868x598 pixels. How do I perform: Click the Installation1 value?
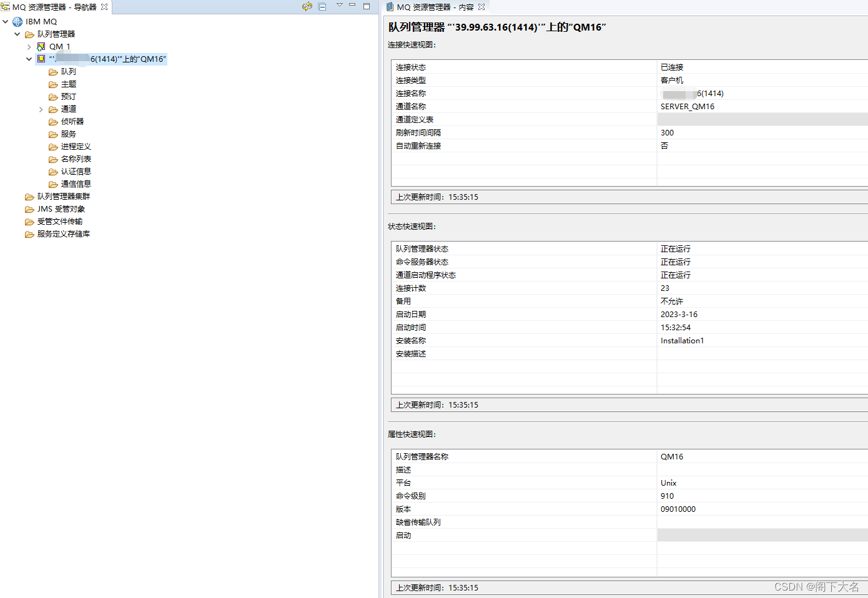point(683,340)
